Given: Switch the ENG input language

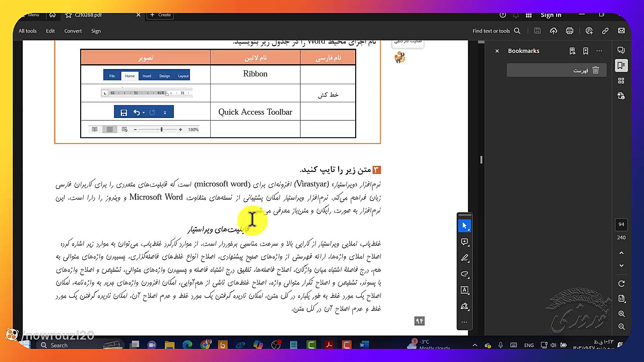Looking at the screenshot, I should coord(529,345).
